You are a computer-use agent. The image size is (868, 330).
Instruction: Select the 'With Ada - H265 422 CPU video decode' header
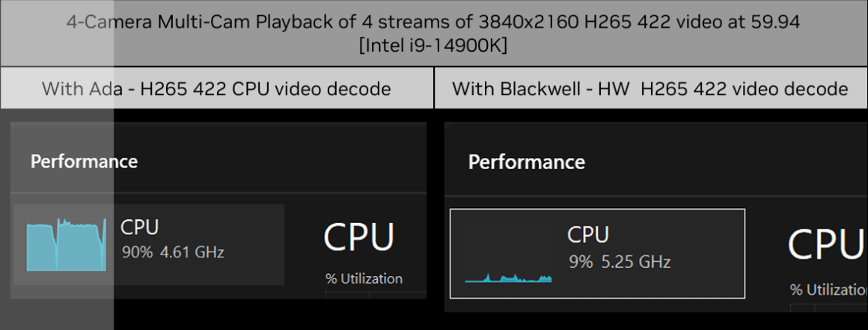217,88
